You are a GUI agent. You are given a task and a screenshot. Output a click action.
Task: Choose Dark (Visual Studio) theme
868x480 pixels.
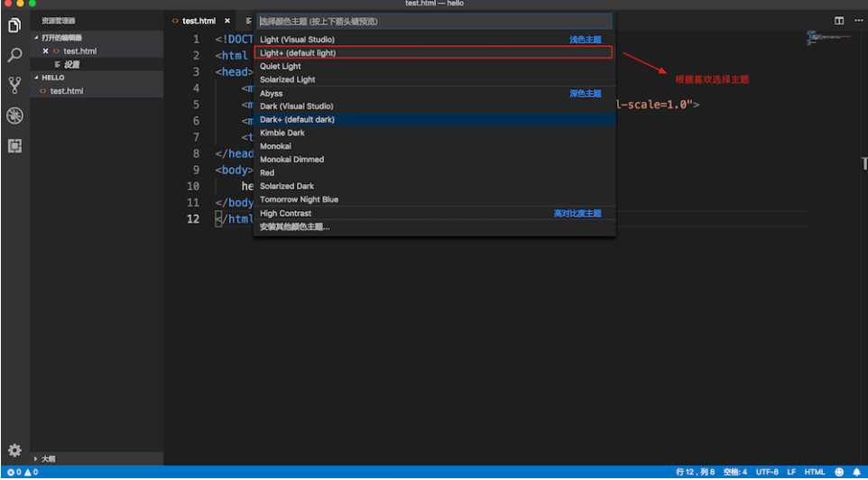(435, 106)
